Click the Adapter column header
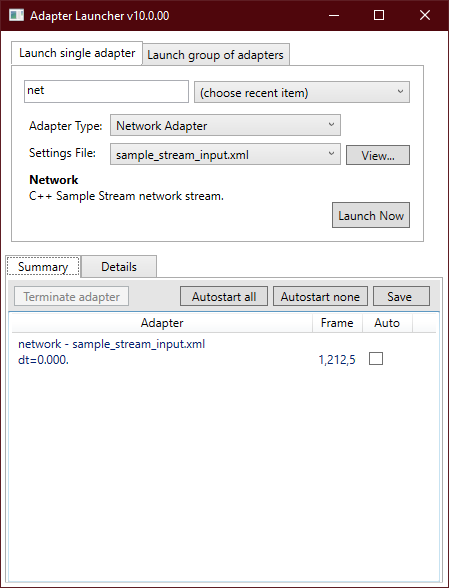Image resolution: width=449 pixels, height=588 pixels. 162,323
